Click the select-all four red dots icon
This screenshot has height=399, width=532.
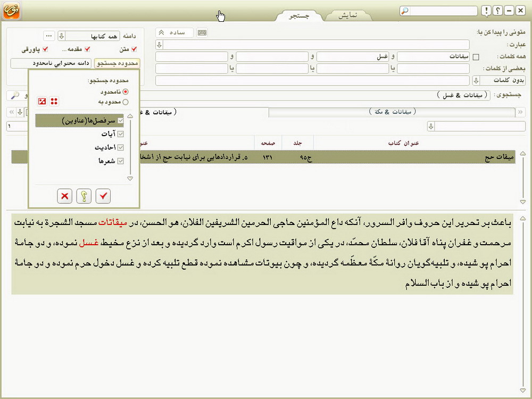coord(54,101)
